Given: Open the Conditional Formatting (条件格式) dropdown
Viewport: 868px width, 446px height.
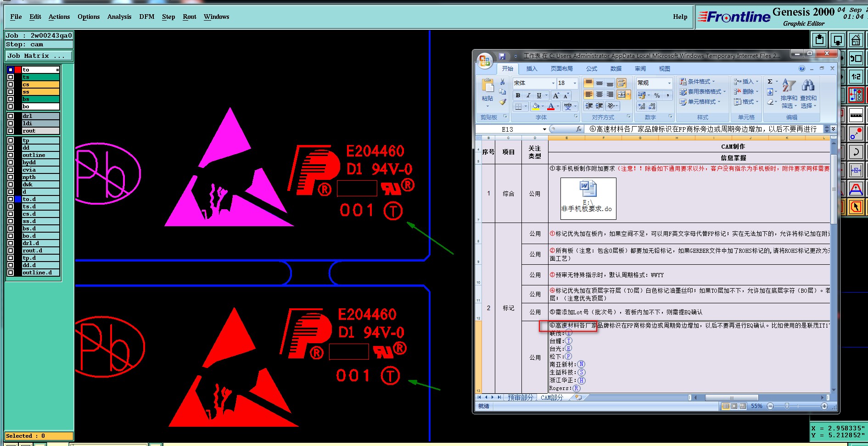Looking at the screenshot, I should [697, 81].
